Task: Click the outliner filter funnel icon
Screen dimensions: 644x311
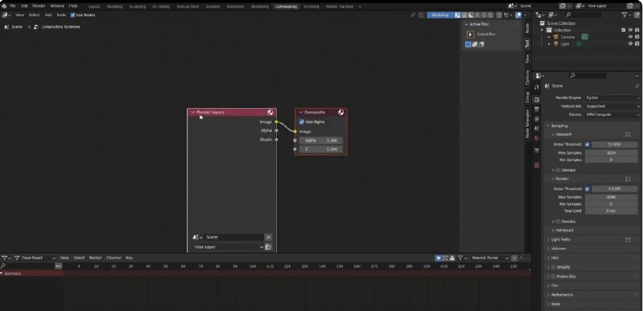Action: [x=625, y=15]
